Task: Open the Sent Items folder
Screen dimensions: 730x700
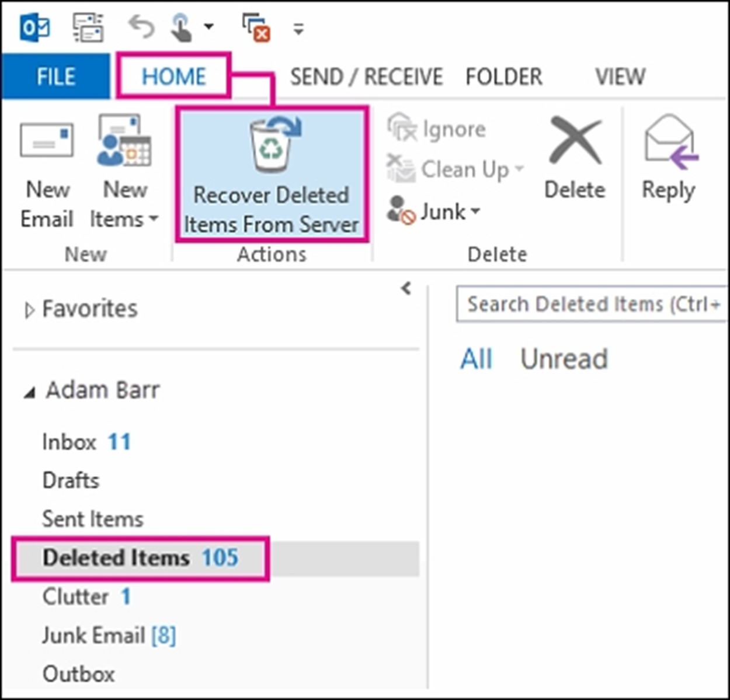Action: point(92,519)
